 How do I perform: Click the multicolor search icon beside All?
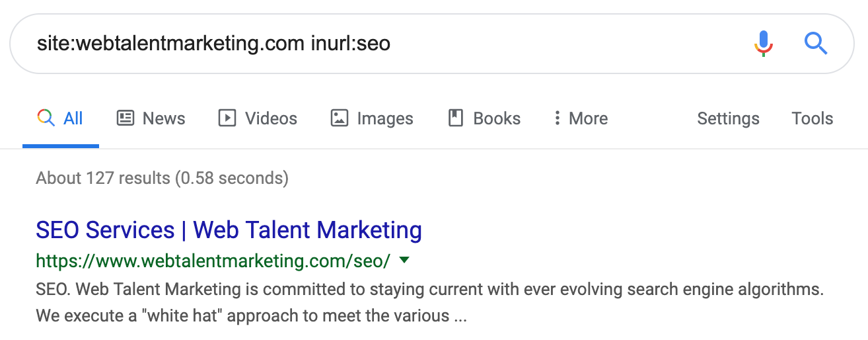tap(46, 118)
